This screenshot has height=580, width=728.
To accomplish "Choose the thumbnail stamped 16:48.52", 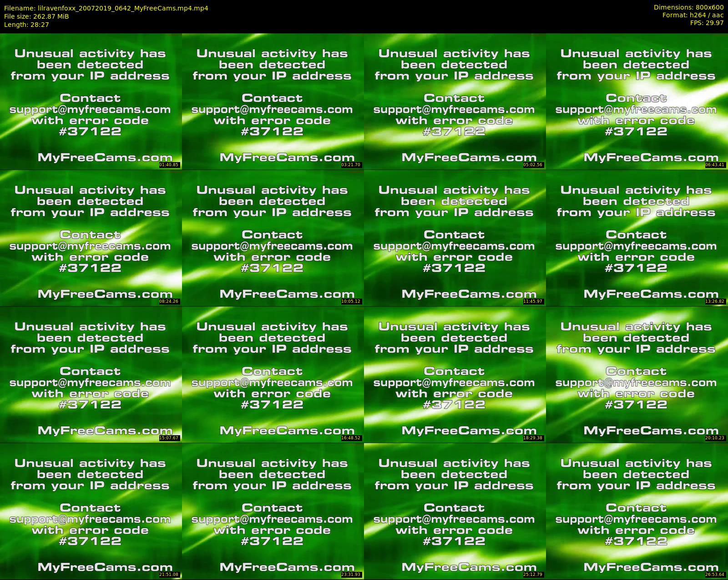I will pos(273,374).
